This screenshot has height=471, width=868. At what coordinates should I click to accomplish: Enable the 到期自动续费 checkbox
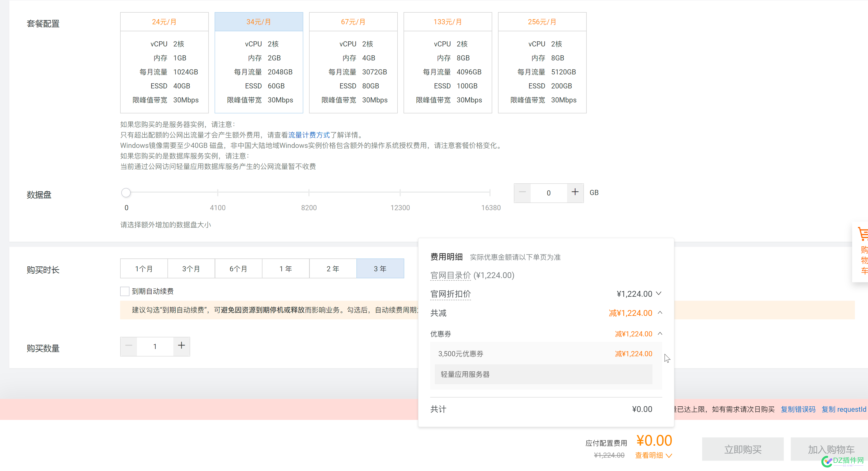click(x=125, y=291)
